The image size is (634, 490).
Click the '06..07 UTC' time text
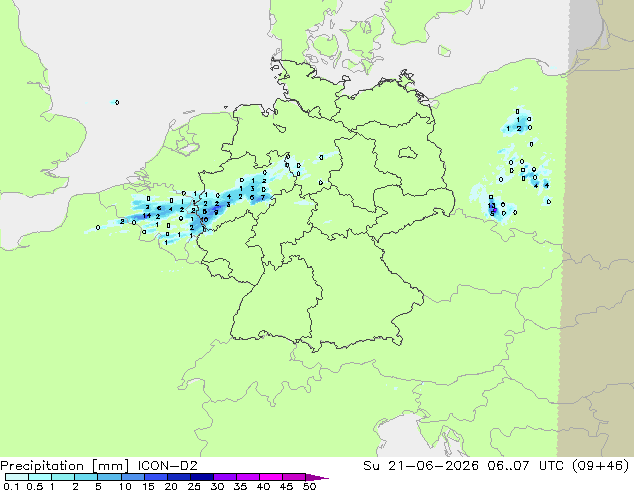pyautogui.click(x=525, y=466)
